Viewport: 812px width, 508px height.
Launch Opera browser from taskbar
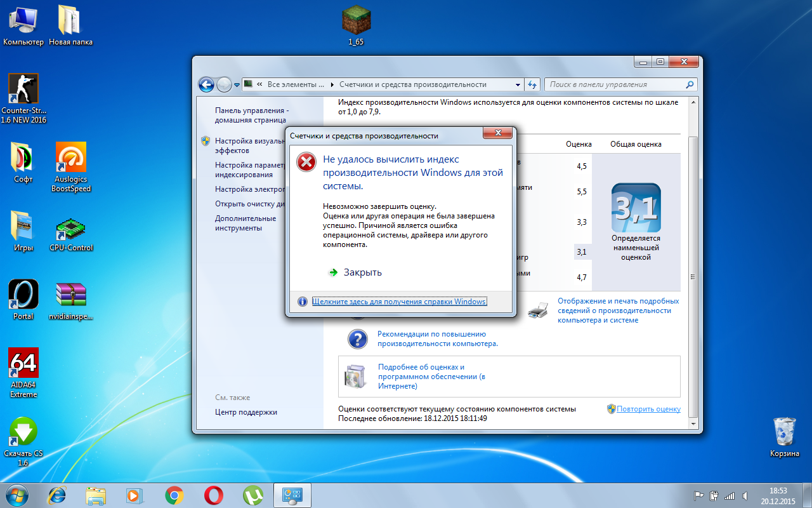214,495
